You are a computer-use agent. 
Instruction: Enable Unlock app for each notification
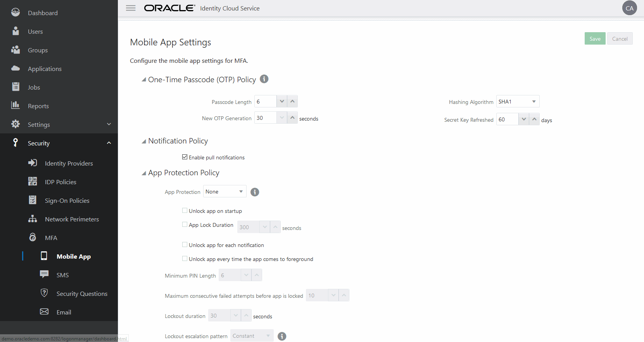185,245
